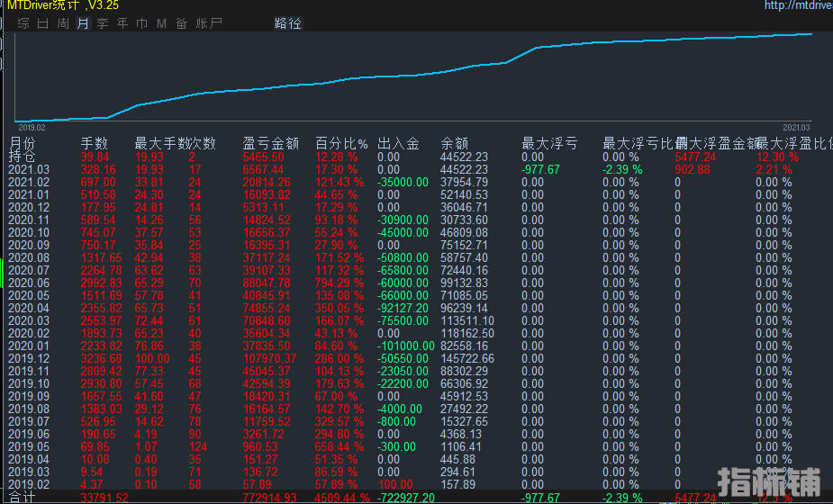Click total profit 772914.93
Image resolution: width=833 pixels, height=504 pixels.
270,498
